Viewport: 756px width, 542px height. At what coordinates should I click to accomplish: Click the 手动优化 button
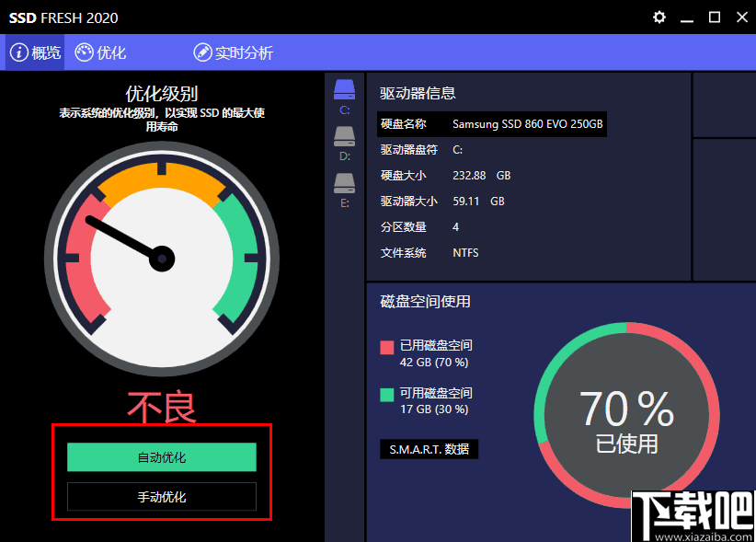(162, 496)
